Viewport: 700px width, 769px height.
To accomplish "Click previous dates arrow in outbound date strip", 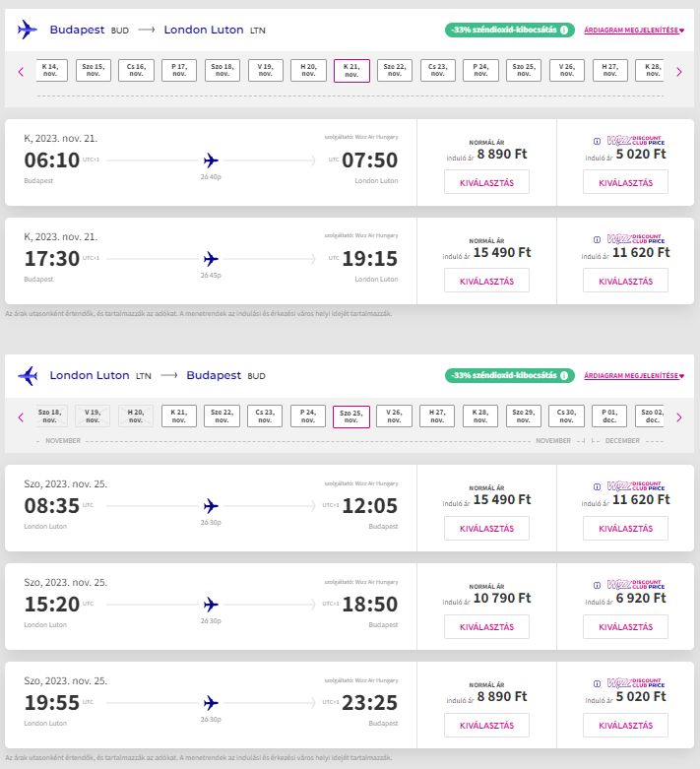I will click(x=21, y=71).
